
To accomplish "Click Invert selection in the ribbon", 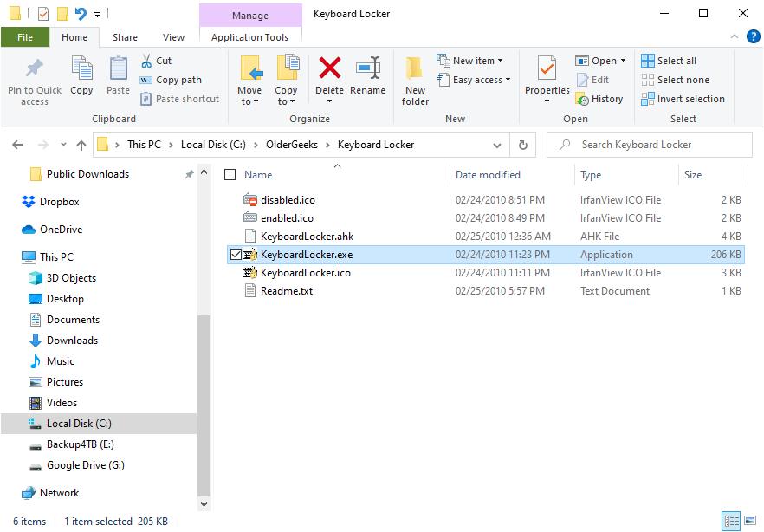I will coord(683,99).
